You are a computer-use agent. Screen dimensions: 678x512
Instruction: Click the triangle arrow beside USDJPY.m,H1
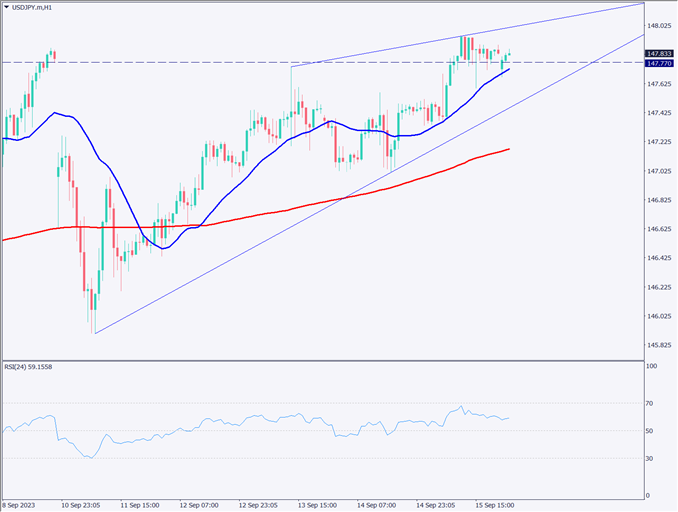pyautogui.click(x=6, y=8)
